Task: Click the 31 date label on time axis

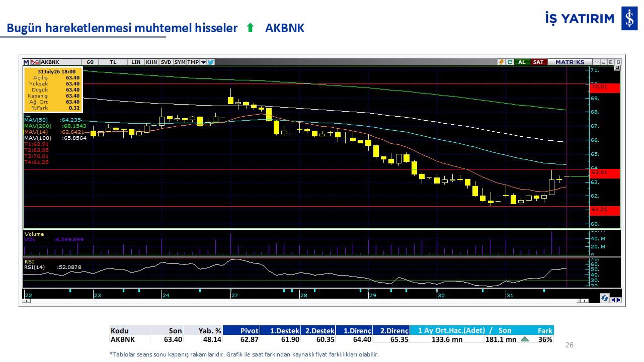Action: (x=510, y=296)
